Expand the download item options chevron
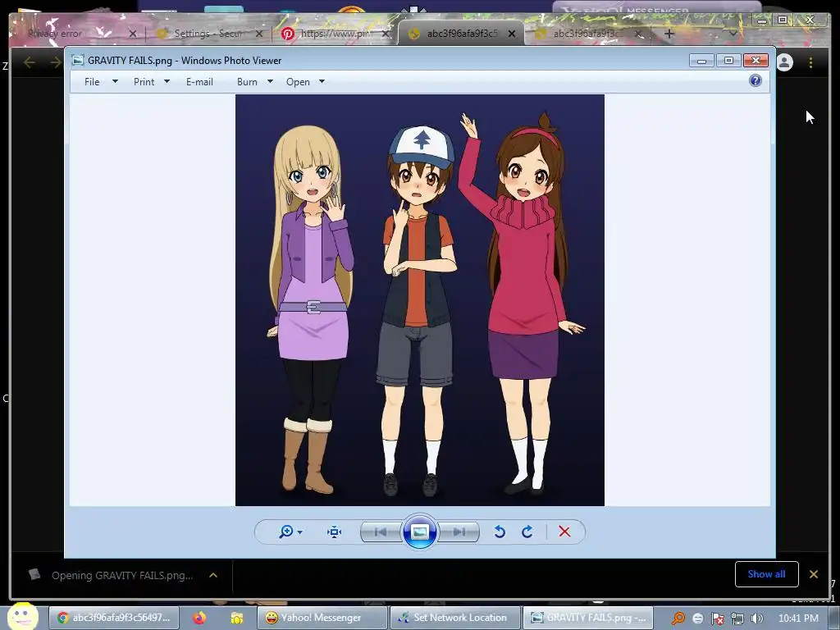 point(213,575)
